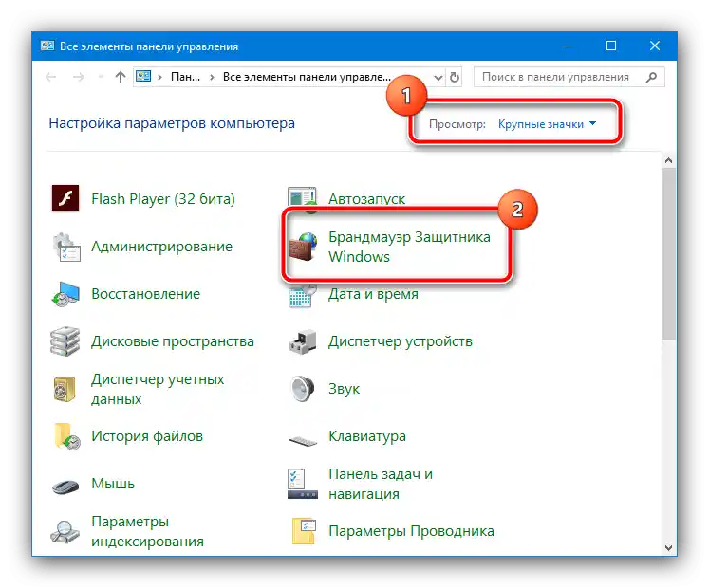This screenshot has width=709, height=588.
Task: Click the Звук speaker icon
Action: pos(302,389)
